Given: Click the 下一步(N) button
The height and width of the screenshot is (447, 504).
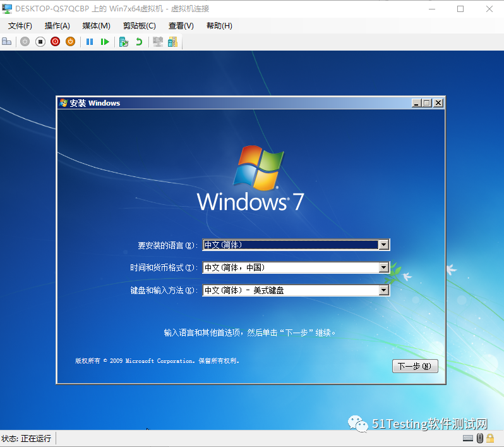Looking at the screenshot, I should pos(415,366).
